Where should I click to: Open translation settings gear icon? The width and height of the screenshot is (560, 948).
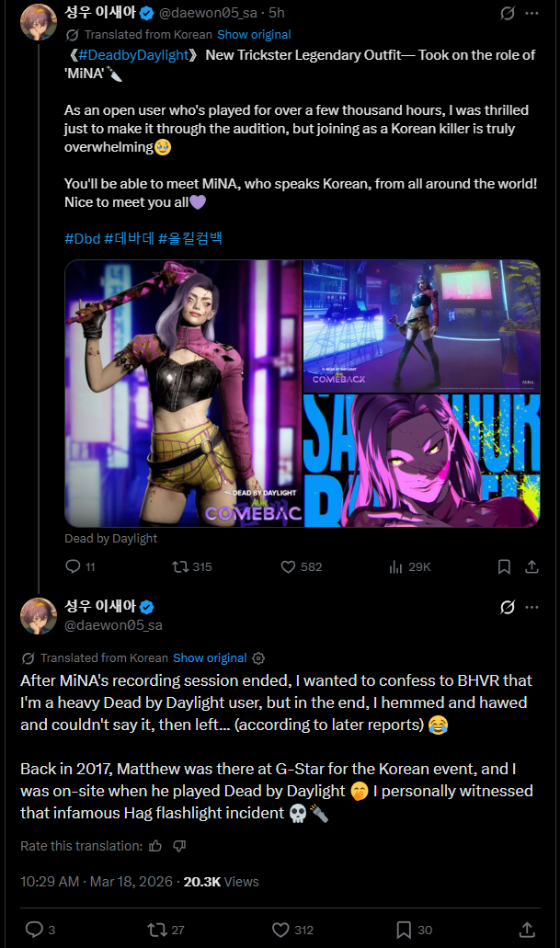point(258,657)
